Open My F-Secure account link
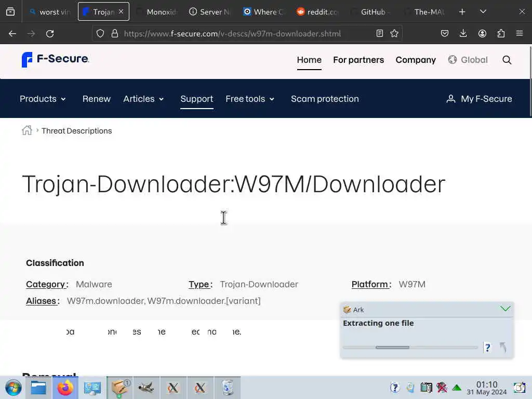This screenshot has height=399, width=532. point(479,99)
